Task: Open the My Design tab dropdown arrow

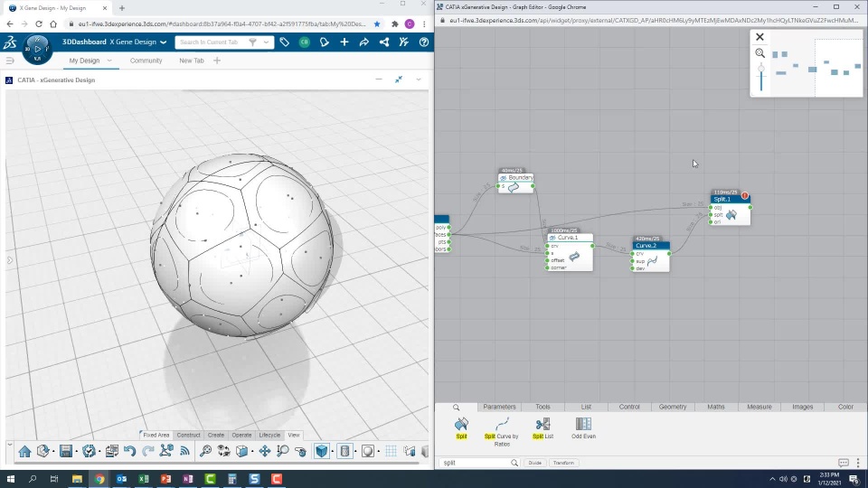Action: pos(109,61)
